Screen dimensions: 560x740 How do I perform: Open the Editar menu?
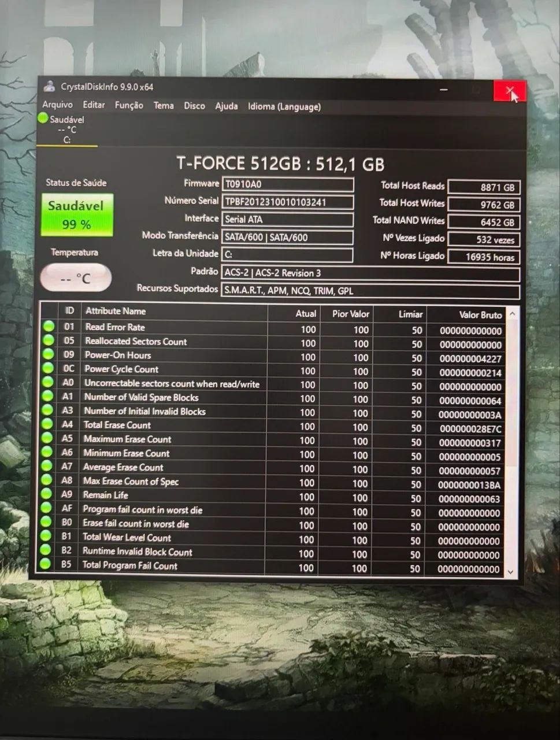[x=94, y=105]
